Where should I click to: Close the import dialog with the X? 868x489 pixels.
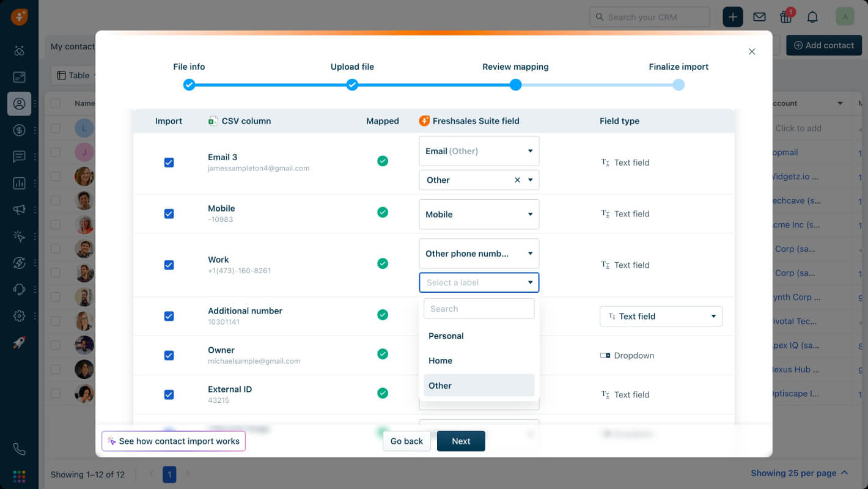click(752, 52)
